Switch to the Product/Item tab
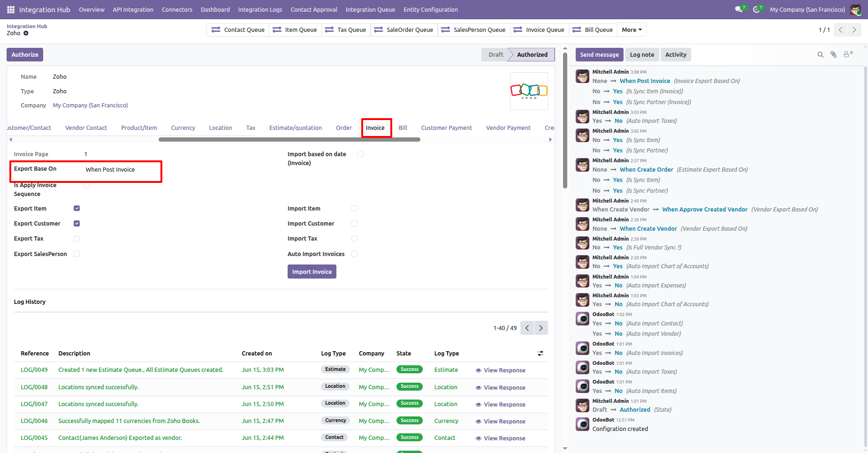Viewport: 868px width, 453px height. coord(139,128)
